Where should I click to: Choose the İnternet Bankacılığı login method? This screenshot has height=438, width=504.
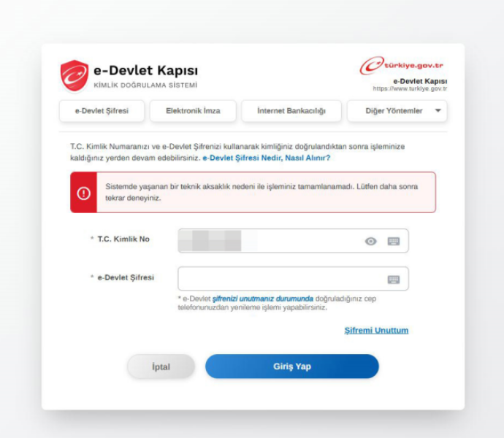point(291,111)
